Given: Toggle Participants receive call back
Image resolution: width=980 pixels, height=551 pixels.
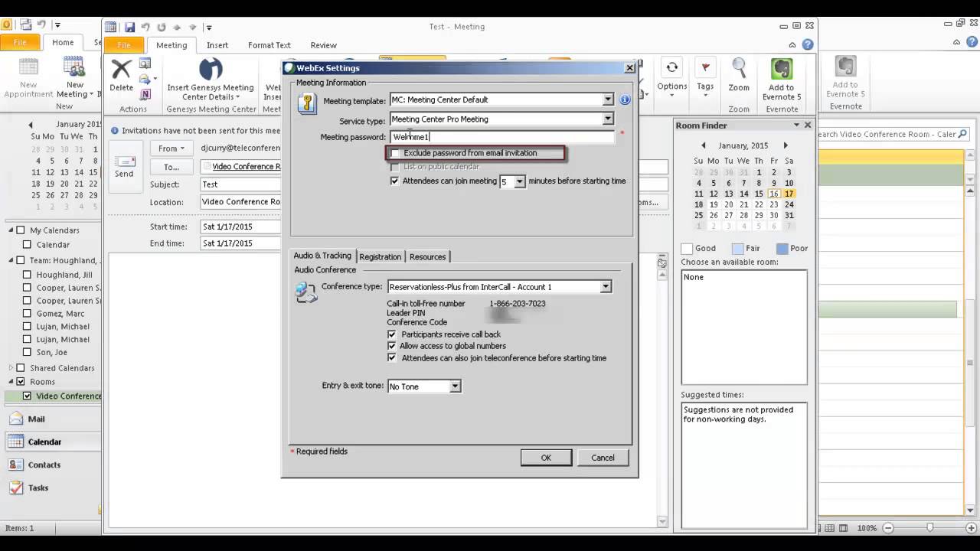Looking at the screenshot, I should tap(392, 334).
